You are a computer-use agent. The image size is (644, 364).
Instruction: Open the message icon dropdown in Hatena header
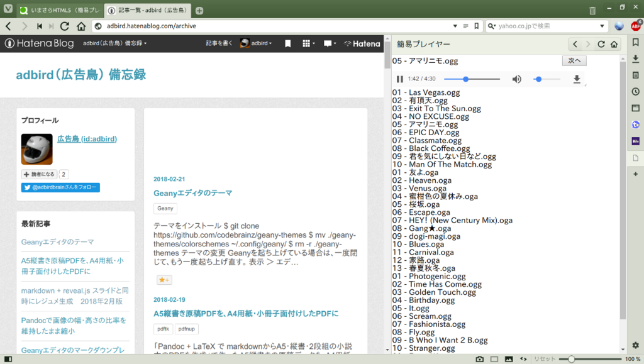[328, 43]
